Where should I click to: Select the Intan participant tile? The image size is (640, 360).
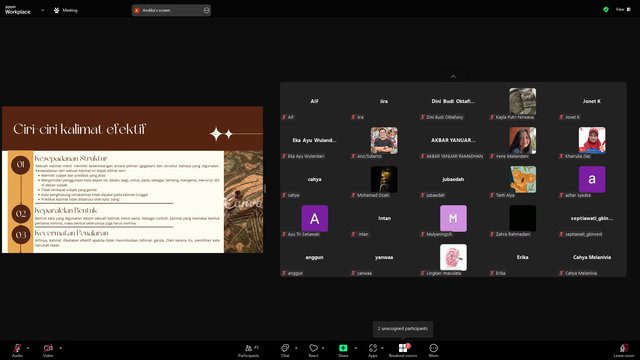tap(384, 218)
